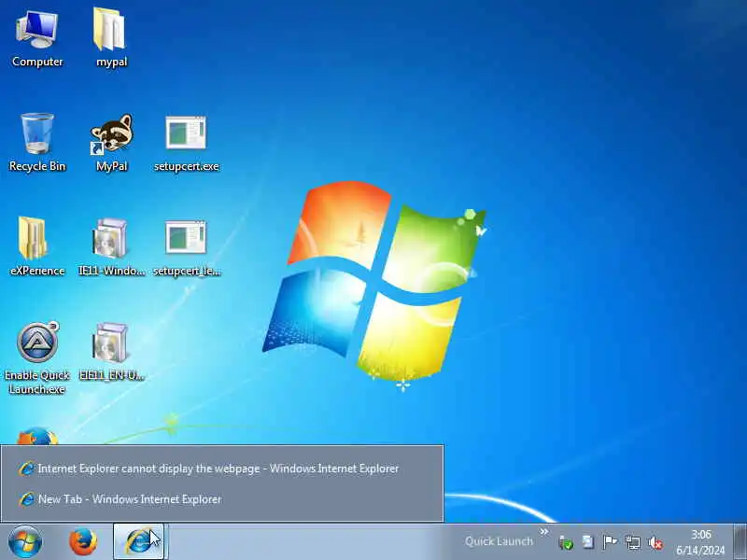The image size is (747, 560).
Task: Select setupcert.exe on the desktop
Action: [186, 143]
